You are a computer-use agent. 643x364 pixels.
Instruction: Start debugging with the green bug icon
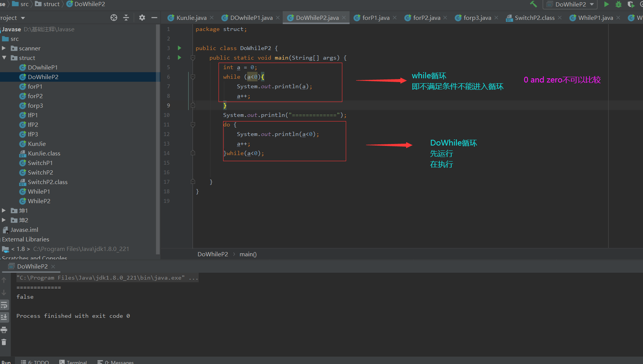click(619, 4)
